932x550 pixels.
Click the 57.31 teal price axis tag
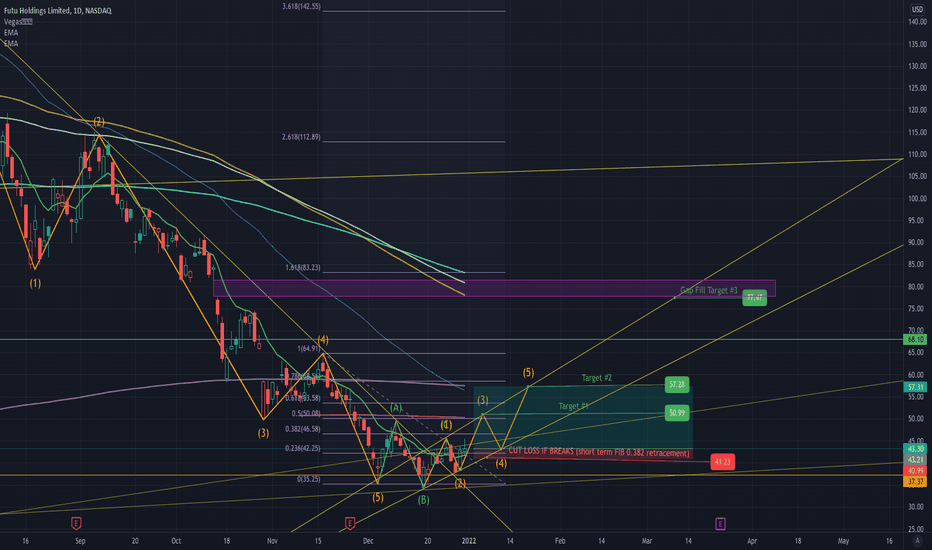click(915, 387)
